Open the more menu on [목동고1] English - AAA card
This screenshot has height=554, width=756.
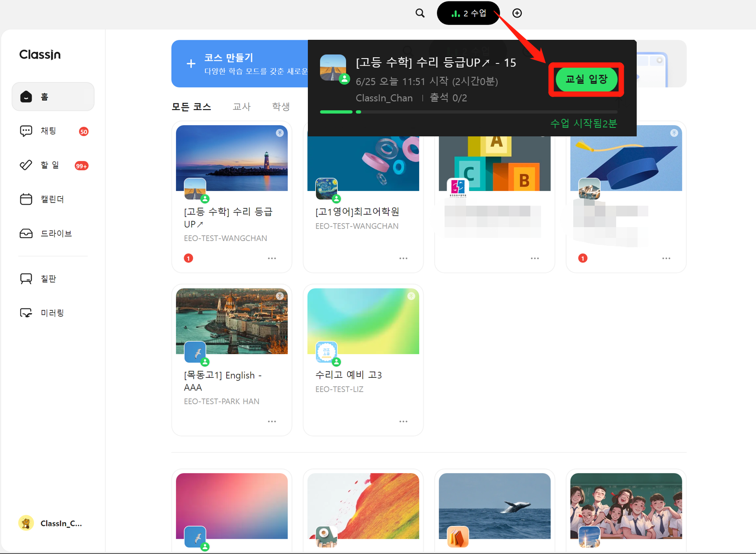(272, 422)
